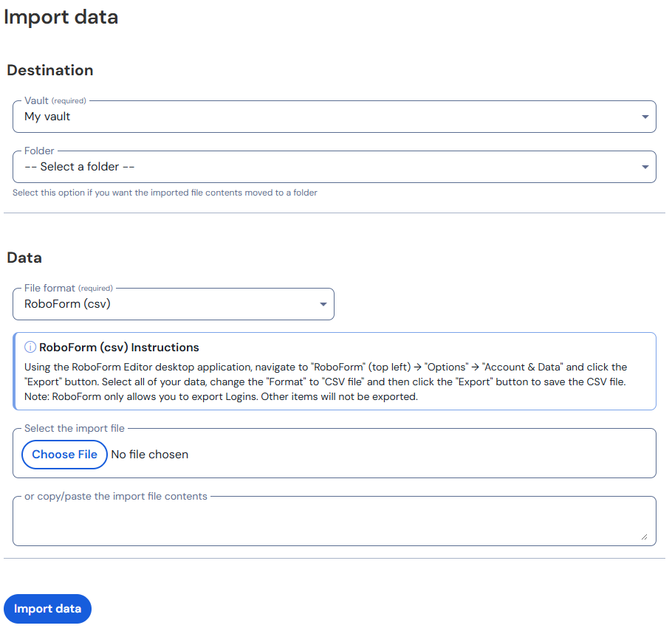Click the info icon beside RoboForm (csv) Instructions
Viewport: 672px width, 631px height.
click(x=30, y=347)
